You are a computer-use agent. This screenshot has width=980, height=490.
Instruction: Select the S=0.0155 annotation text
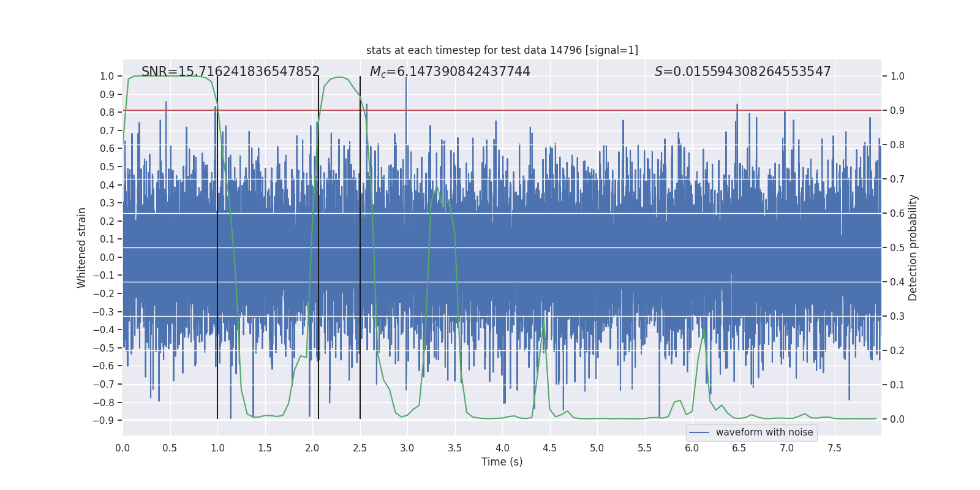[742, 72]
